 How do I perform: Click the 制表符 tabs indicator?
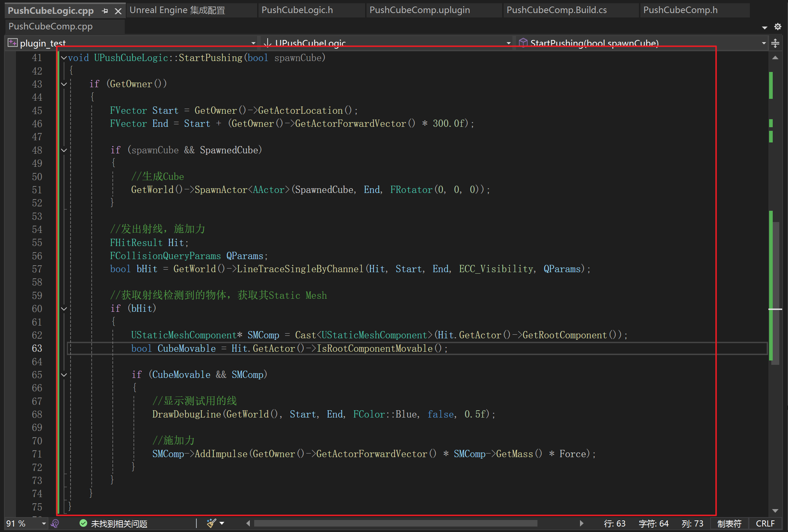click(x=729, y=523)
